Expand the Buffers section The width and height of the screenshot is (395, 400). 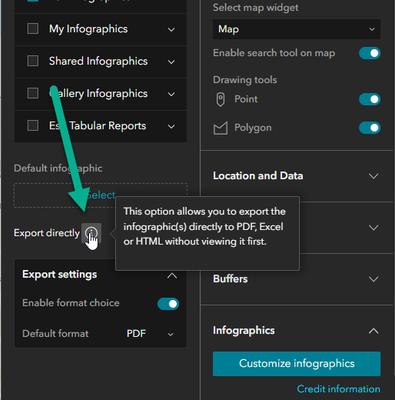[x=374, y=279]
